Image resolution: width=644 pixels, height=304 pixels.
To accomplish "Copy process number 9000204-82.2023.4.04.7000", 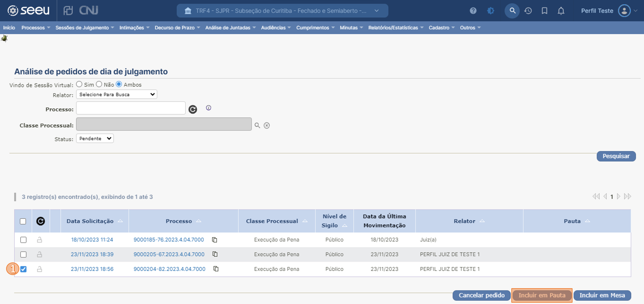I will (x=216, y=269).
